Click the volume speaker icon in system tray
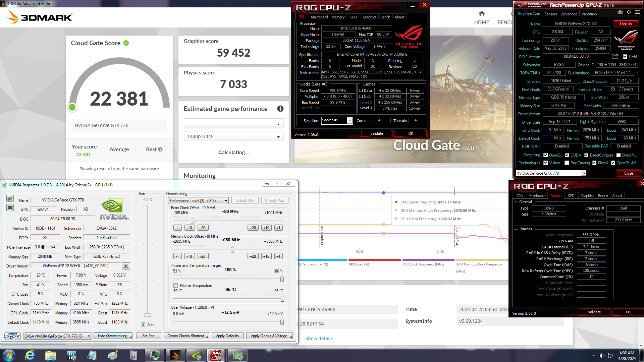 (602, 356)
